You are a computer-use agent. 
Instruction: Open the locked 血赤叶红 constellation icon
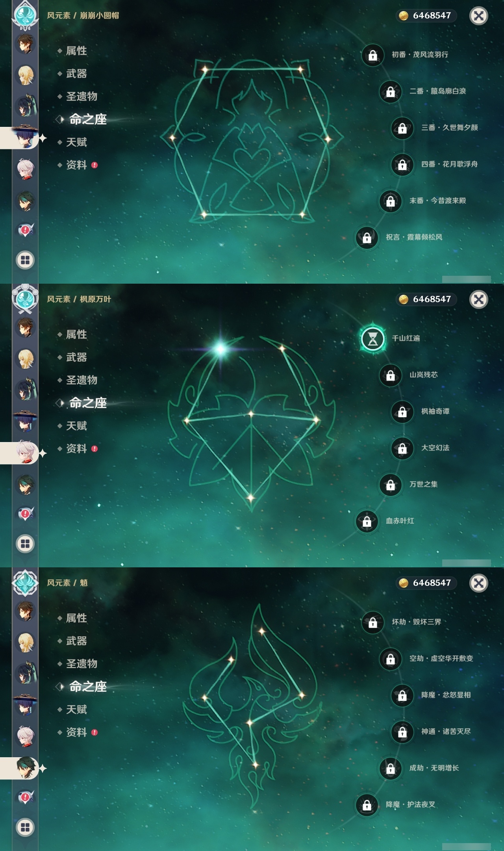tap(367, 521)
